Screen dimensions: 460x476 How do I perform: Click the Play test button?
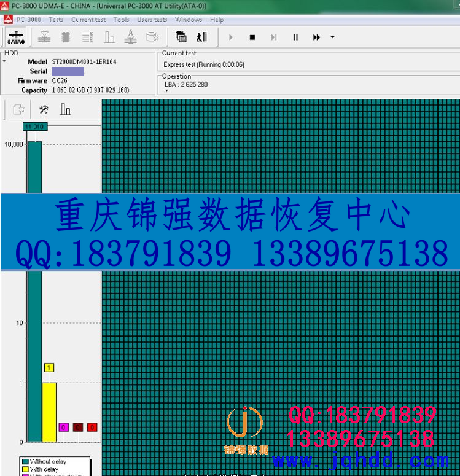pyautogui.click(x=231, y=37)
